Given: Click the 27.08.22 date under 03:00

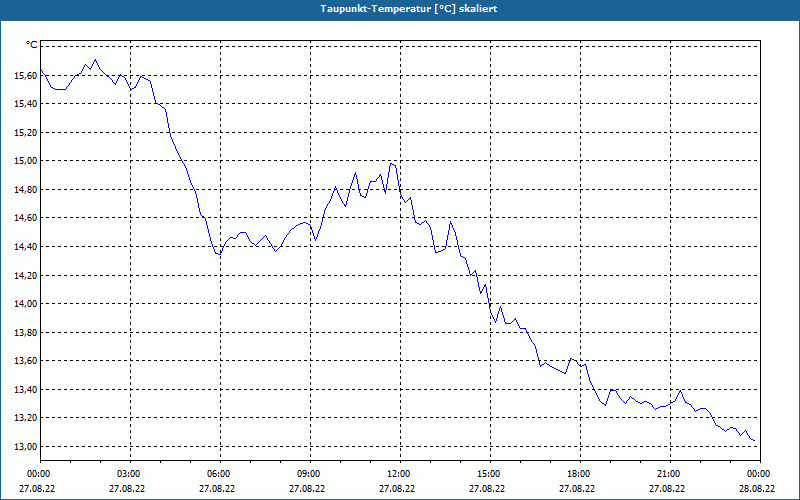Looking at the screenshot, I should 127,489.
